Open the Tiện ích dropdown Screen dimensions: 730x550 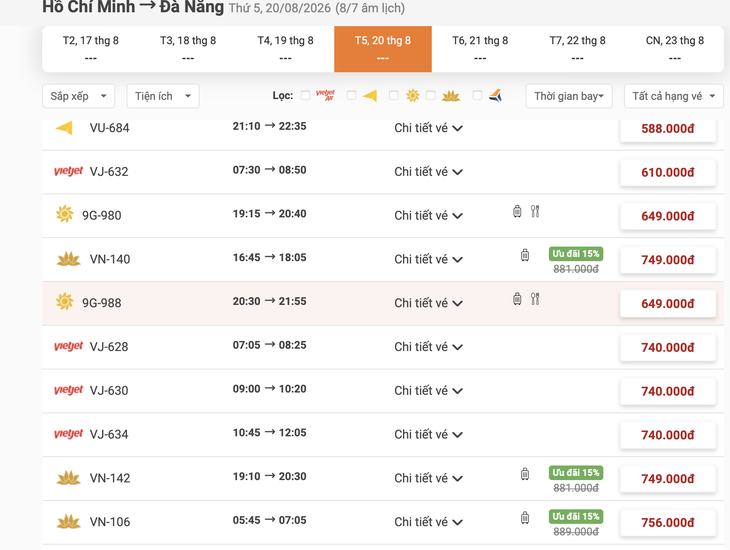[x=163, y=96]
